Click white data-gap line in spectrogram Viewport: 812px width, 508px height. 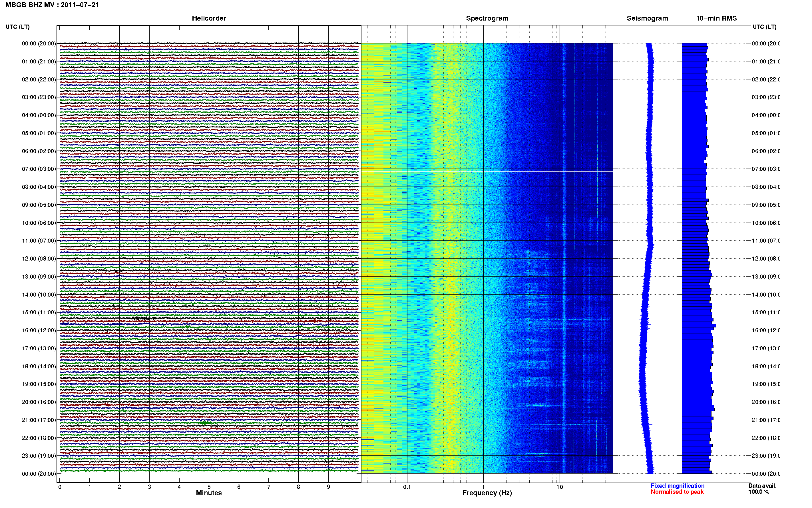(x=487, y=172)
